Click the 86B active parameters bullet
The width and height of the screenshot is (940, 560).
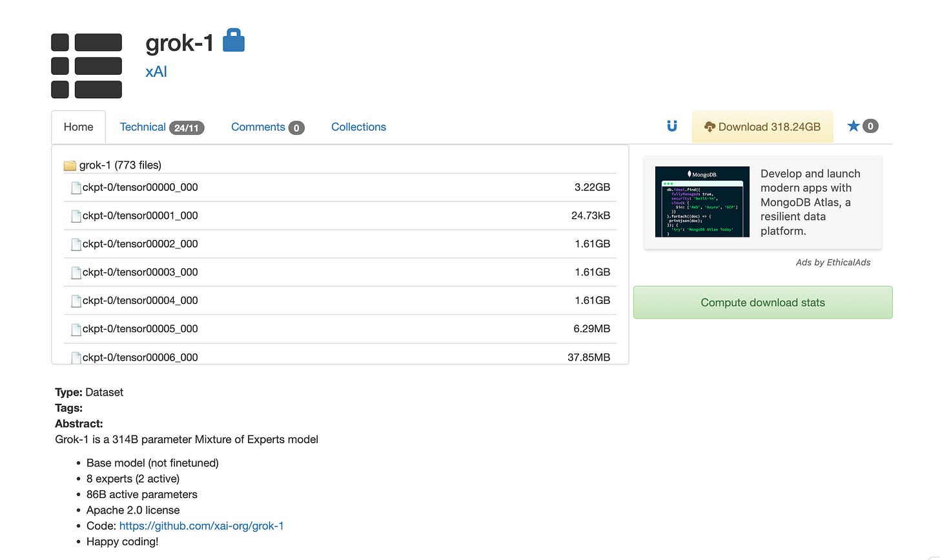click(142, 495)
